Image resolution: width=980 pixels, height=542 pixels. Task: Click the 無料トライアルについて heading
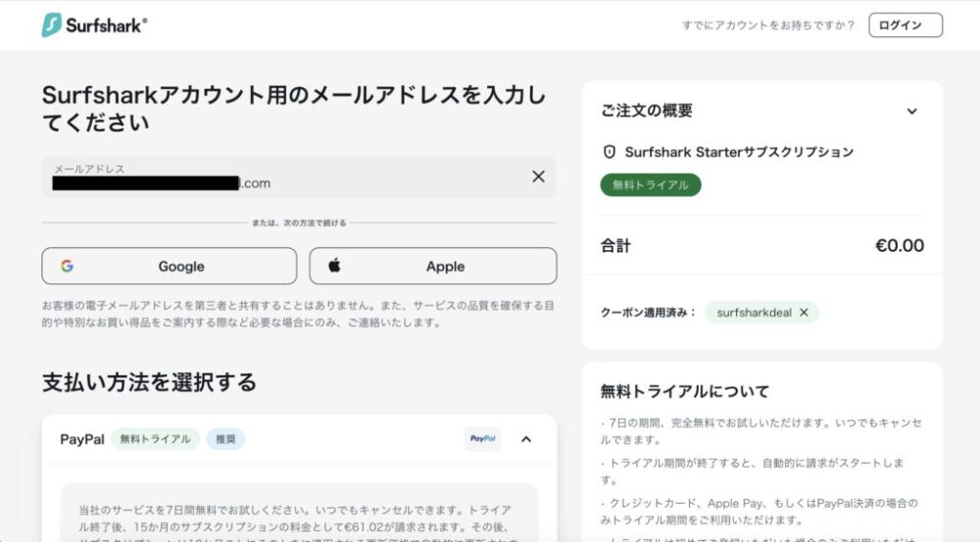[x=684, y=391]
